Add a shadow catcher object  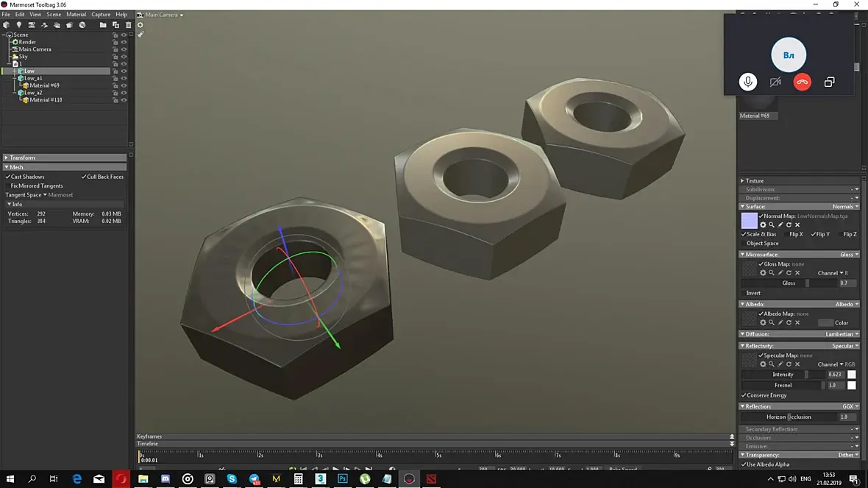[x=44, y=25]
